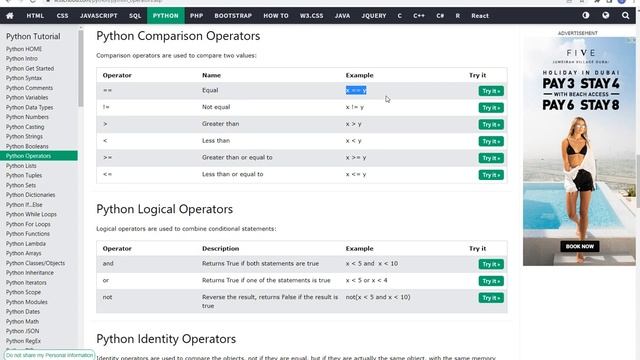Click the highlighted 'x == y' example text

(356, 90)
